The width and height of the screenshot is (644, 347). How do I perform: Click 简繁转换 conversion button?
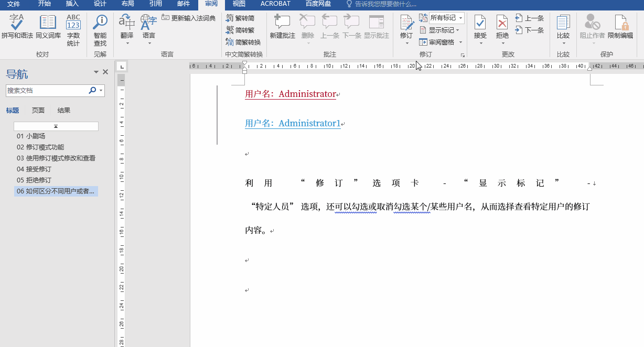coord(243,42)
